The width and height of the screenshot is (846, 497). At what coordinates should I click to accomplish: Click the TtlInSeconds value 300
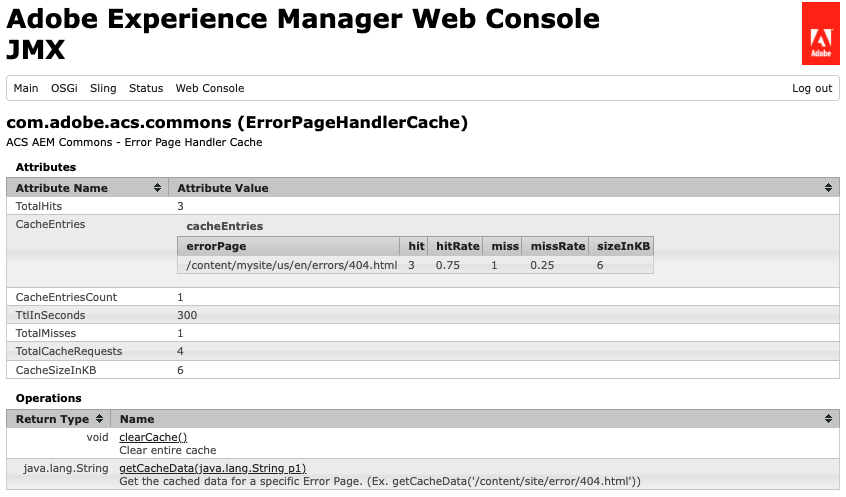(x=187, y=315)
